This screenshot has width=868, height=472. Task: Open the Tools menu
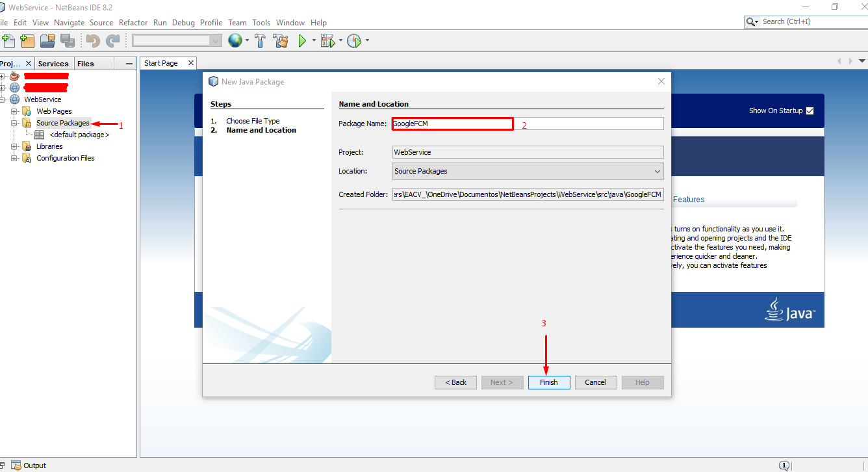tap(261, 22)
